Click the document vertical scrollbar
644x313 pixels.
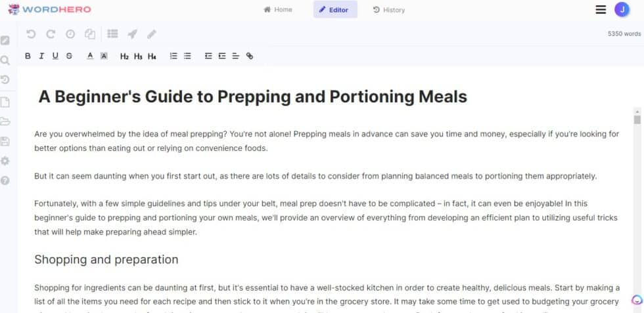pyautogui.click(x=637, y=197)
